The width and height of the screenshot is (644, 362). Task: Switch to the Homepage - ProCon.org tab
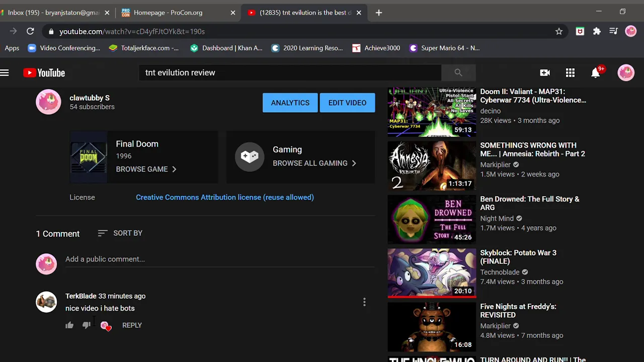click(x=178, y=13)
